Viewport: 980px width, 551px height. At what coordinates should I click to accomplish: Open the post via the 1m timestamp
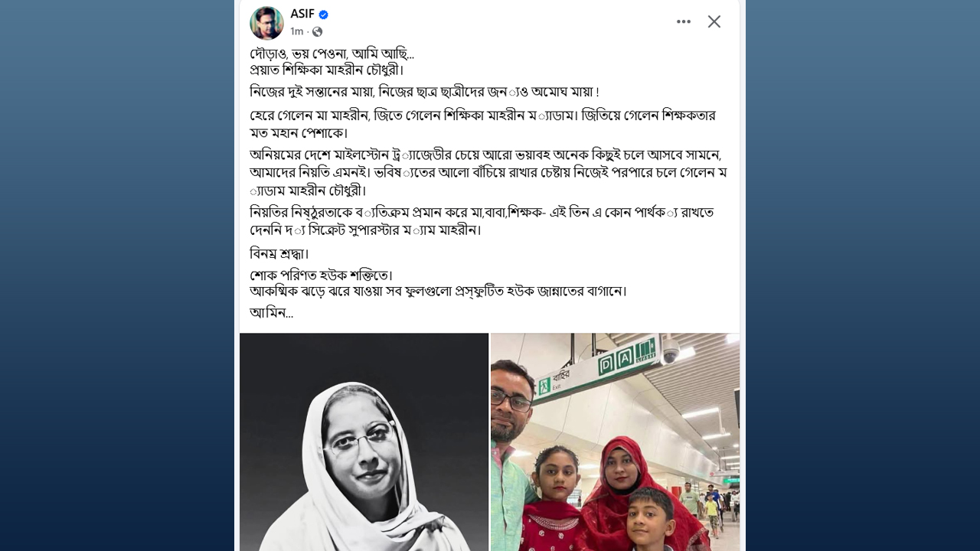[x=296, y=31]
